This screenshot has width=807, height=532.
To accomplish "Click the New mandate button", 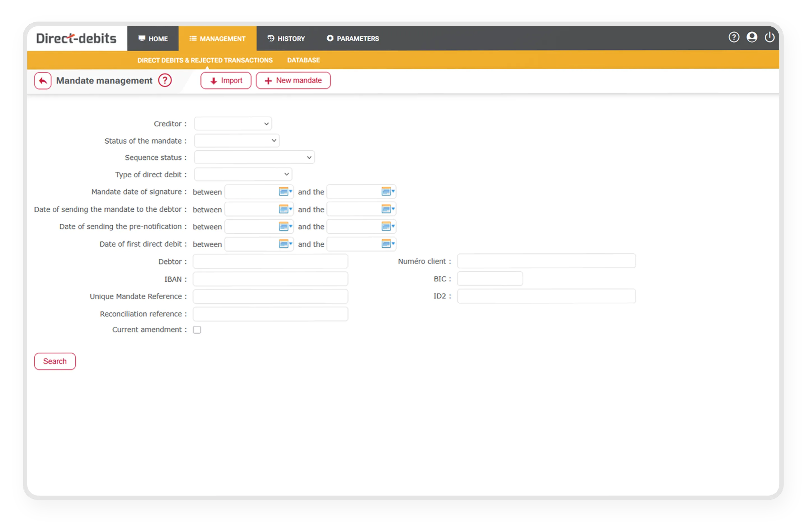I will (293, 81).
